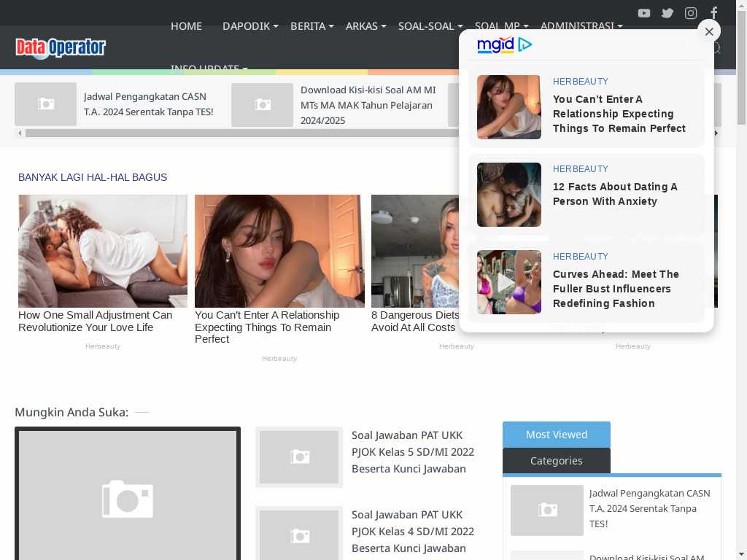Click HERBEAUTY label above 'Curves Ahead' title
The width and height of the screenshot is (747, 560).
pyautogui.click(x=580, y=257)
